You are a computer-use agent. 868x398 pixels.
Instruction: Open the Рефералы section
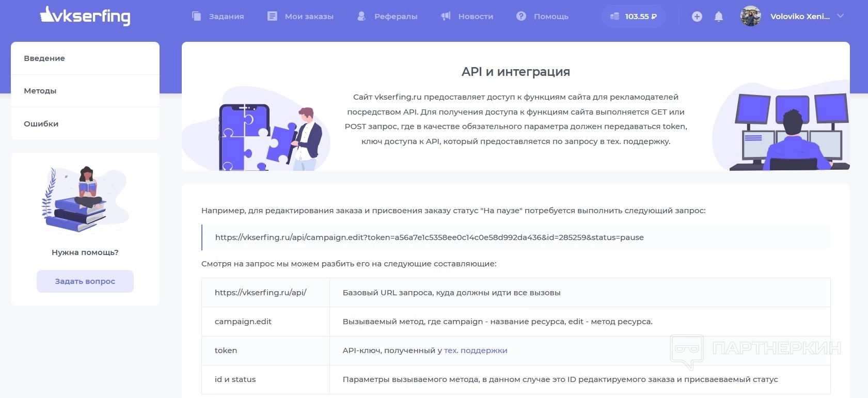click(x=396, y=17)
